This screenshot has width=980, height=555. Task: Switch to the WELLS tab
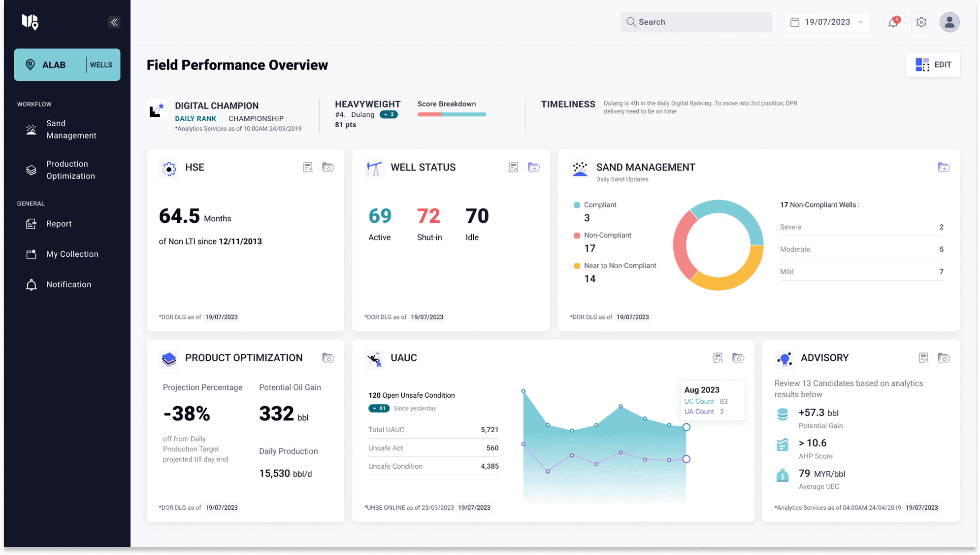click(100, 65)
